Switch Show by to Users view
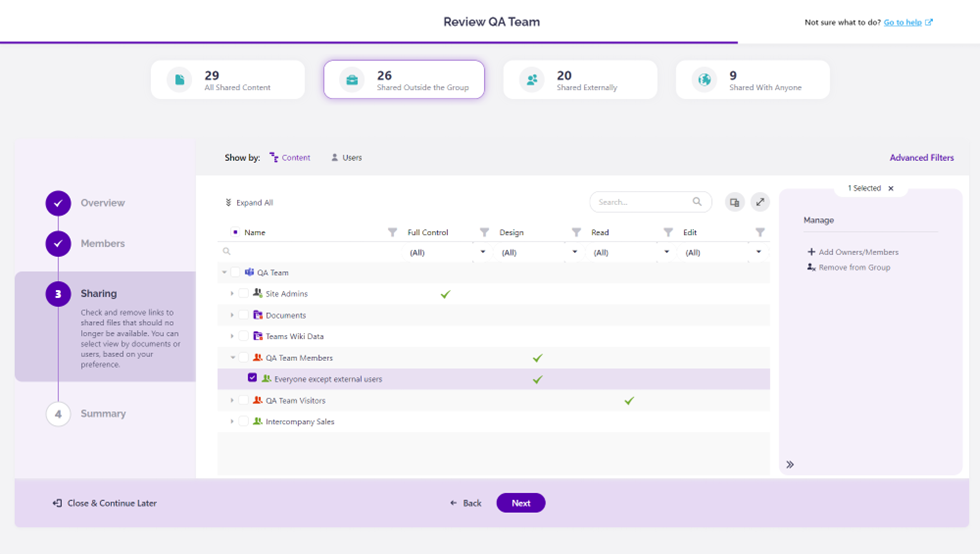980x554 pixels. pos(346,158)
